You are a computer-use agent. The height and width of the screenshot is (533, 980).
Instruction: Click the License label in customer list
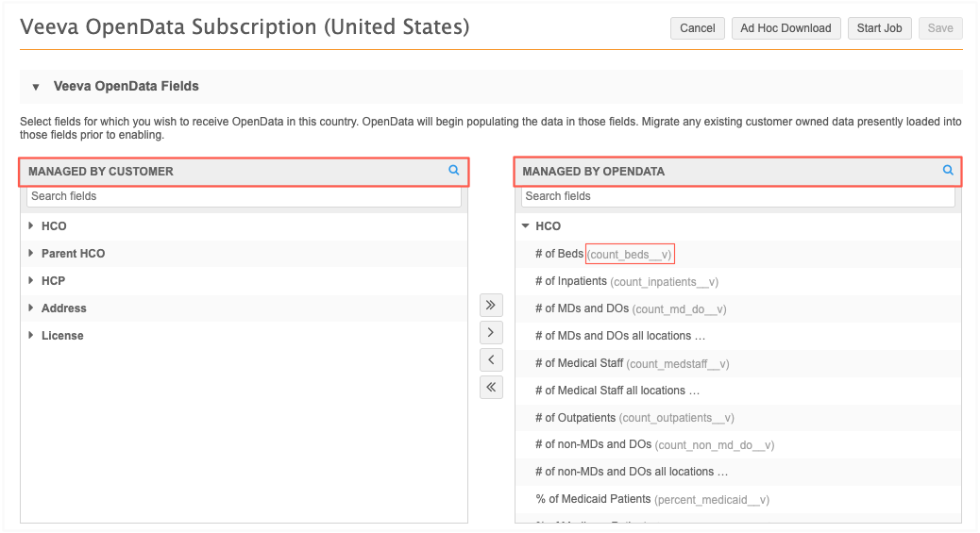click(62, 336)
